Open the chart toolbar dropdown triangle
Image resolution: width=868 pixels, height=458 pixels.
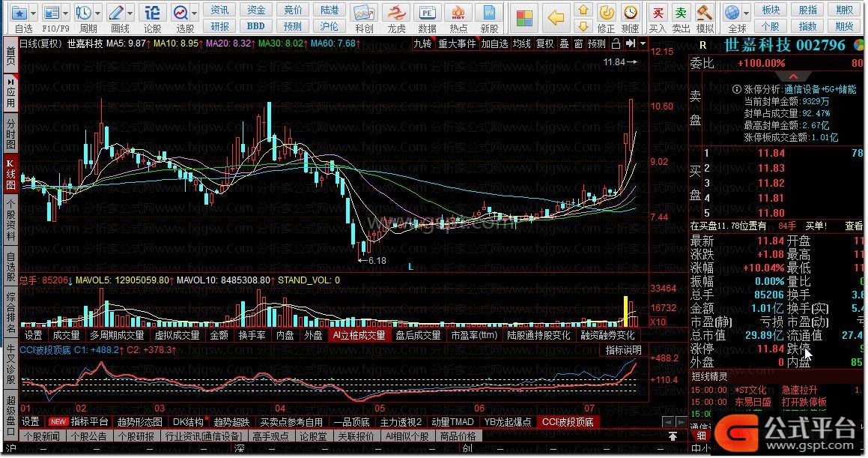coord(643,43)
